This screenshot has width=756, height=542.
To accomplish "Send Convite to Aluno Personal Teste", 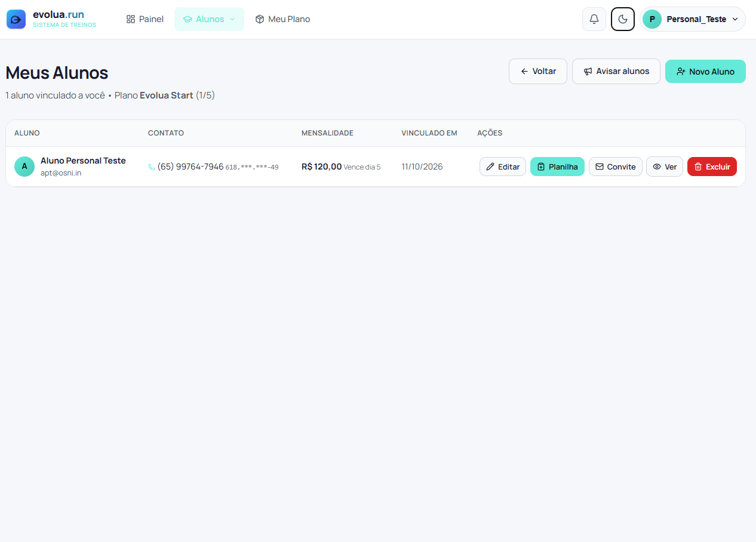I will coord(616,167).
